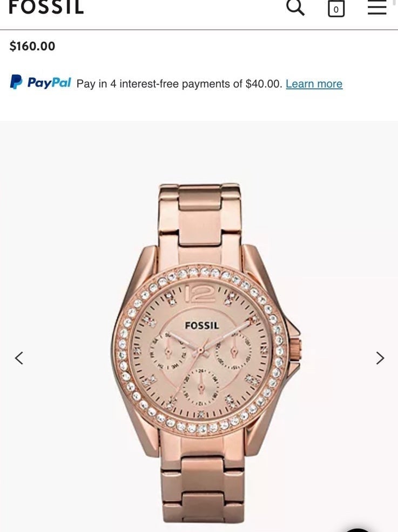Open the chat bubble in bottom corner
This screenshot has width=398, height=532.
(357, 530)
